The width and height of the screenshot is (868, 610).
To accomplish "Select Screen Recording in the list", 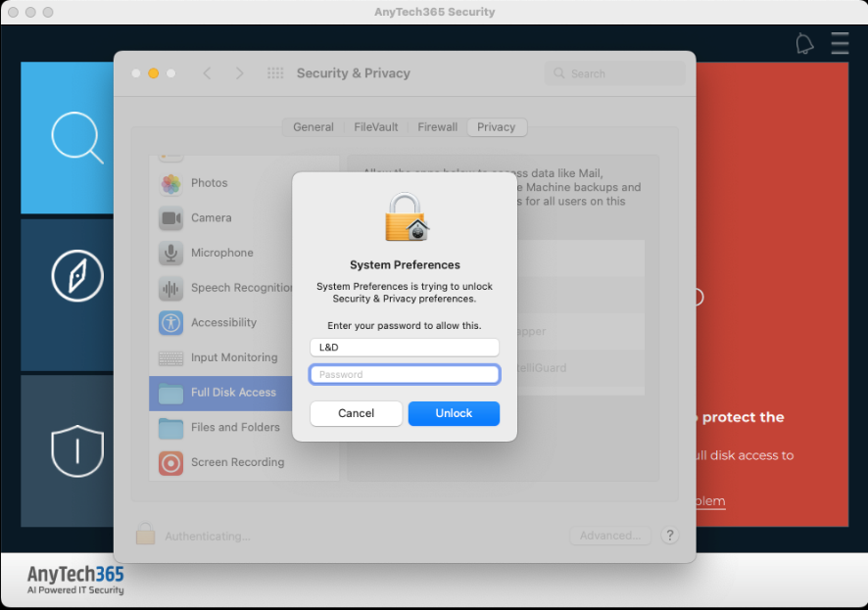I will (x=244, y=462).
